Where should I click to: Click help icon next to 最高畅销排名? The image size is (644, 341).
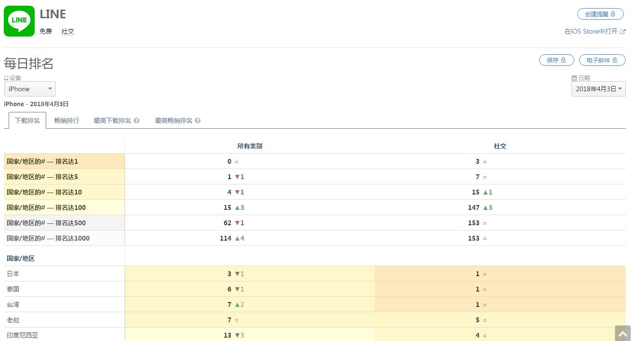coord(198,121)
